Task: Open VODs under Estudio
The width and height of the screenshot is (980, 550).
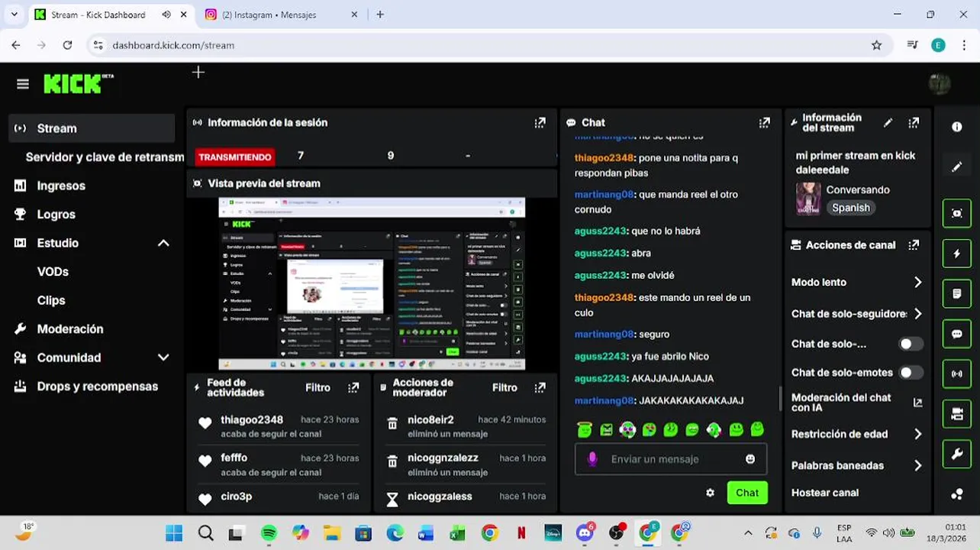Action: click(53, 272)
